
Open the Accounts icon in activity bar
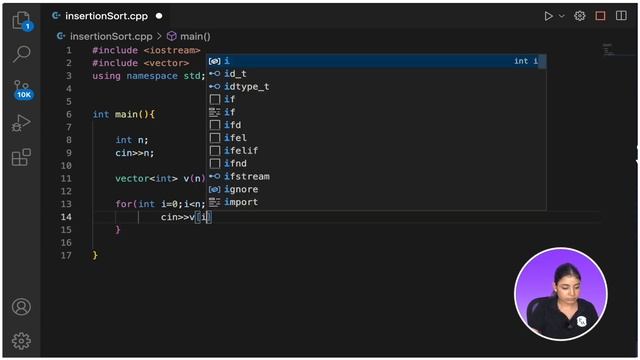click(x=21, y=307)
